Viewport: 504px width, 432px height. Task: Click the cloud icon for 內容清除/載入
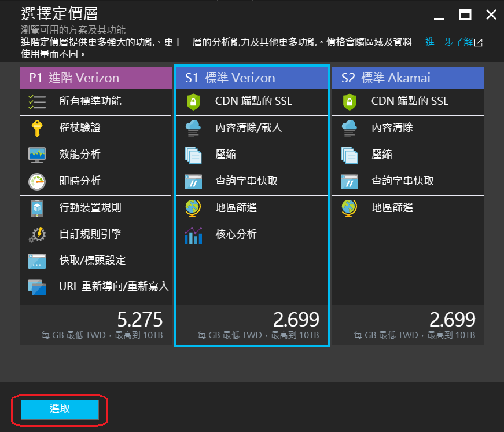(193, 129)
